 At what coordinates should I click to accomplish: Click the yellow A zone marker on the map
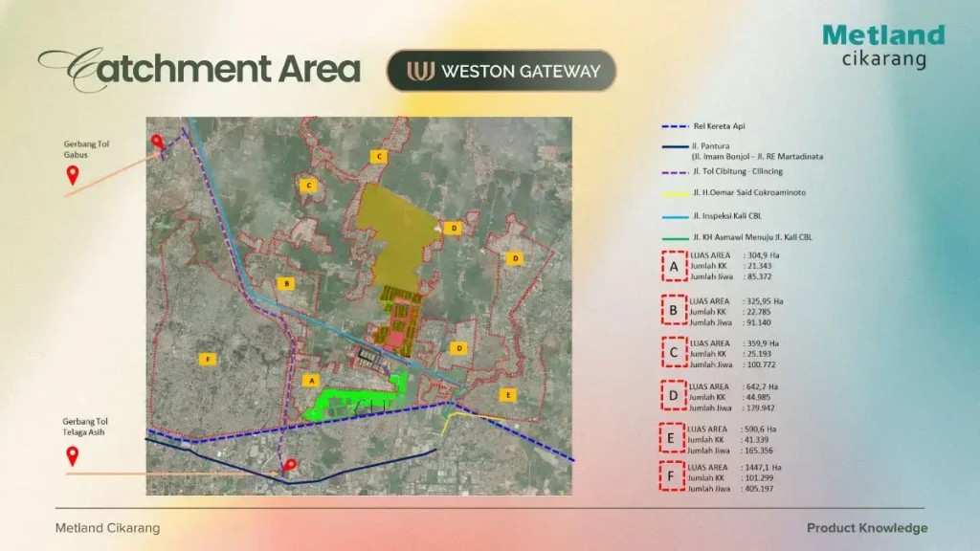308,380
